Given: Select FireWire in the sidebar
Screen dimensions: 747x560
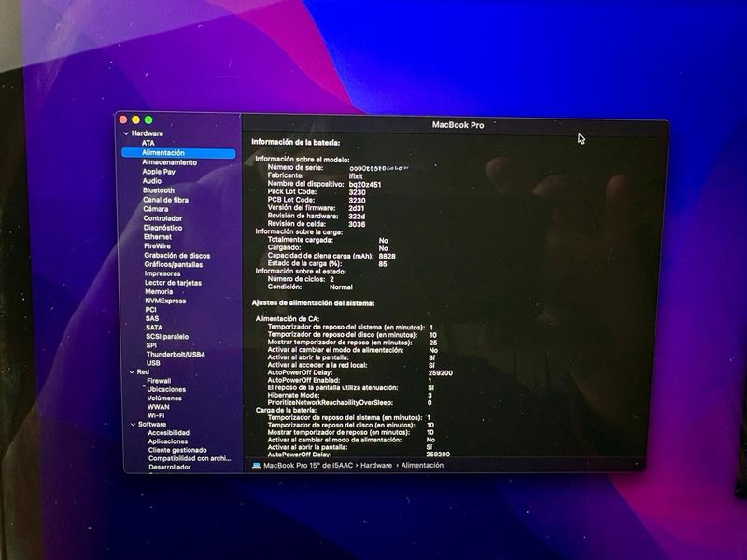Looking at the screenshot, I should click(x=157, y=245).
